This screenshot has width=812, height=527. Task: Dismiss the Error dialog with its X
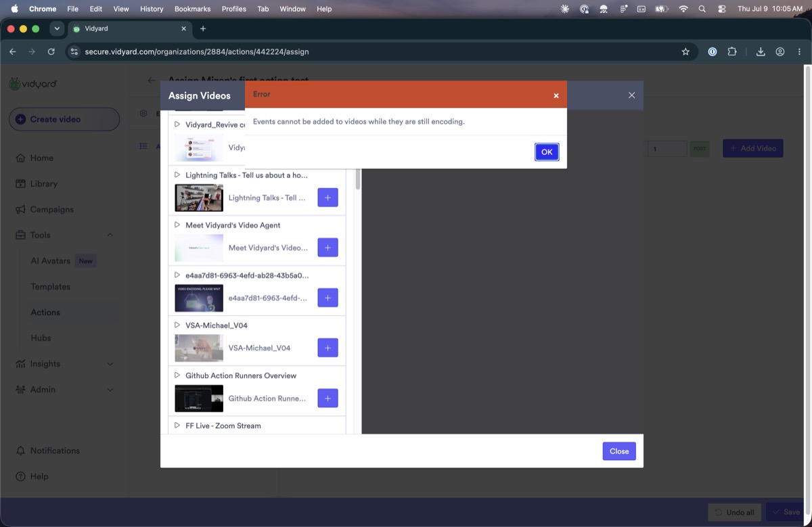pyautogui.click(x=556, y=96)
